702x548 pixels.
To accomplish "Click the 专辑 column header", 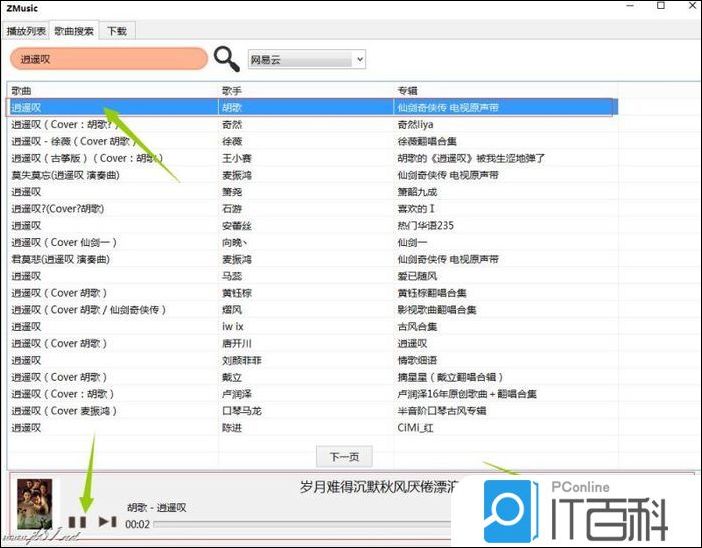I will point(407,90).
